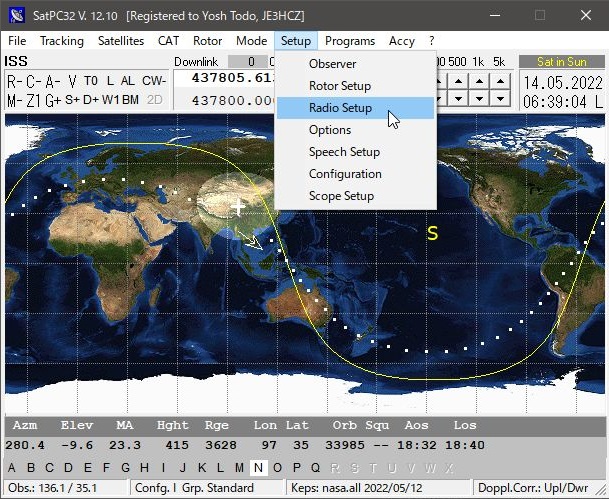
Task: Click the G+ ground track button
Action: [x=54, y=100]
